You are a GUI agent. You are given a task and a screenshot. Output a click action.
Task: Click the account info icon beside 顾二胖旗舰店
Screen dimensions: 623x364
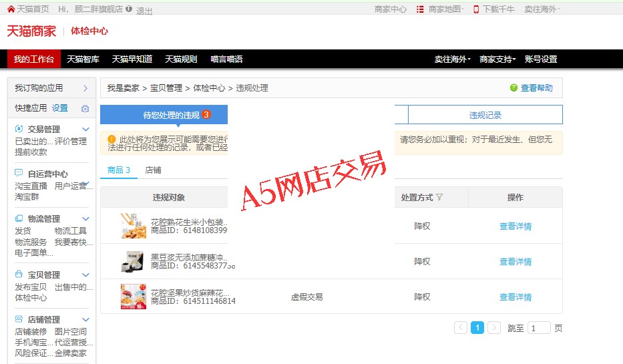coord(129,9)
